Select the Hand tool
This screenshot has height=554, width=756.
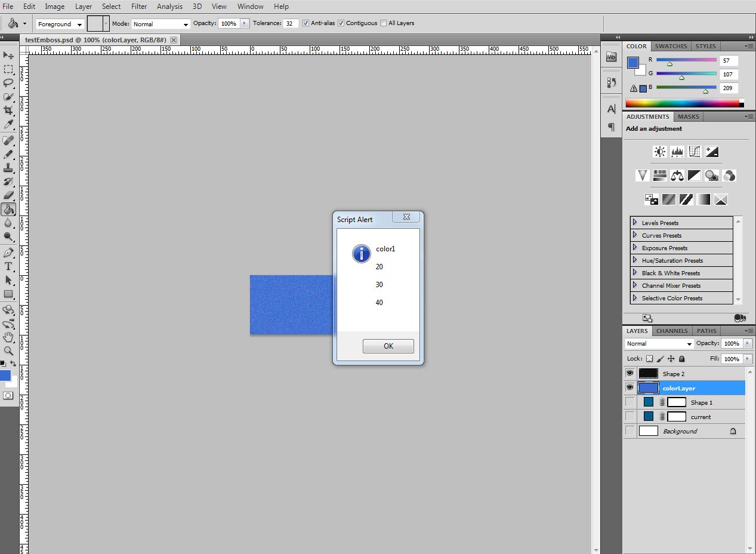click(x=8, y=337)
